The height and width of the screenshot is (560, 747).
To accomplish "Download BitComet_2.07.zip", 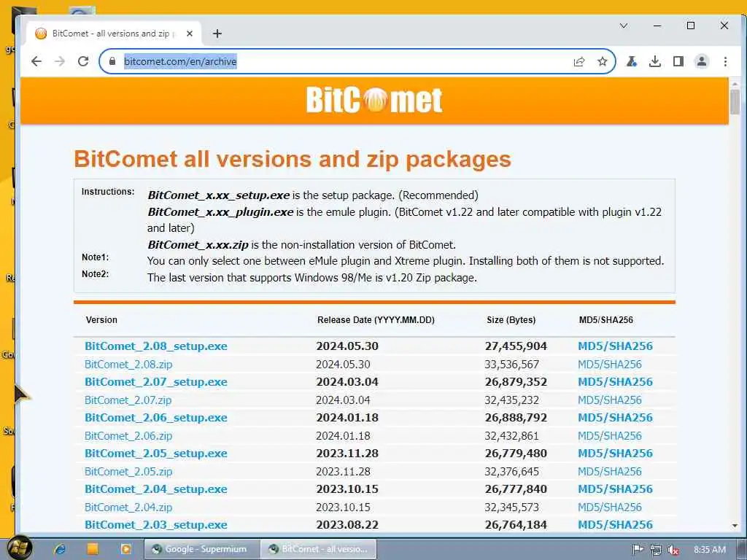I will (x=128, y=400).
